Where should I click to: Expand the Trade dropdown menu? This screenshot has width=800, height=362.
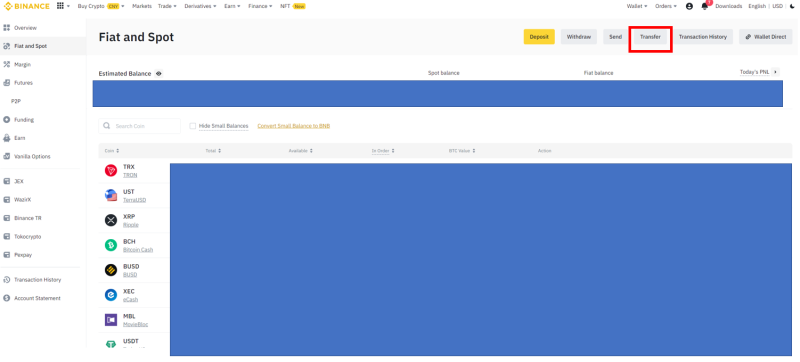pyautogui.click(x=167, y=6)
